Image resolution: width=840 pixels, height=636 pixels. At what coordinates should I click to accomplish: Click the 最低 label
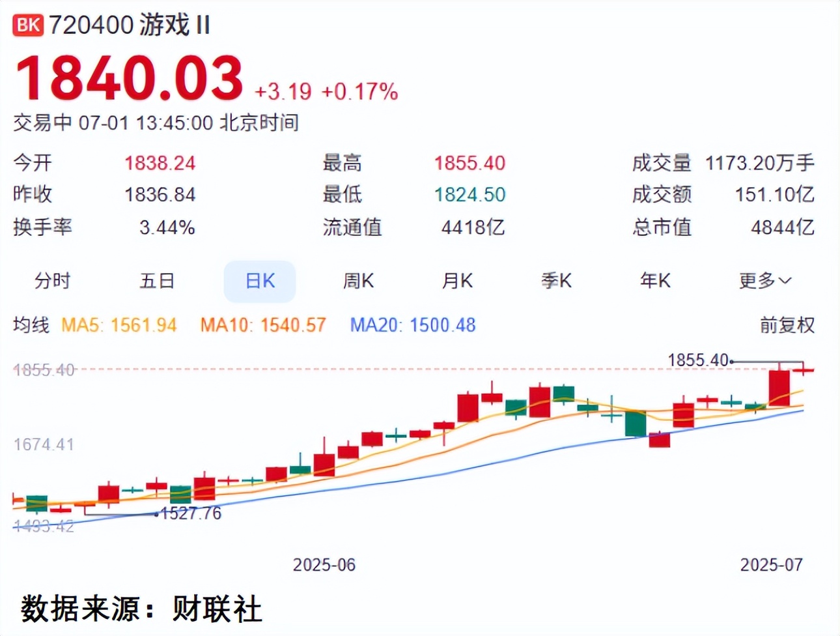(x=343, y=194)
